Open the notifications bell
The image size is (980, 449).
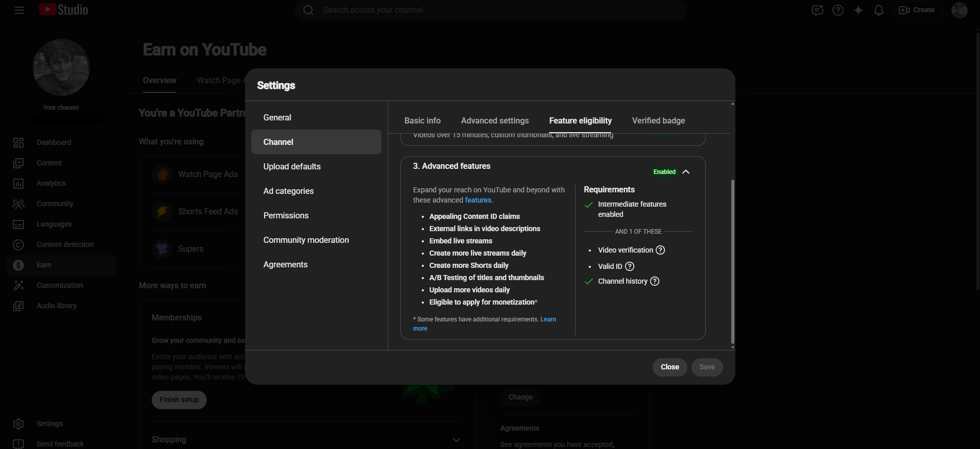tap(879, 10)
